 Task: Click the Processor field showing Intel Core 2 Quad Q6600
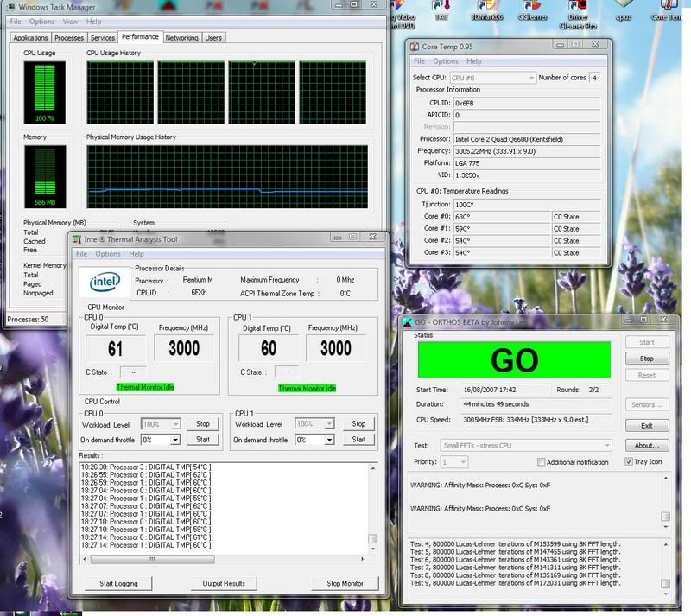(527, 139)
